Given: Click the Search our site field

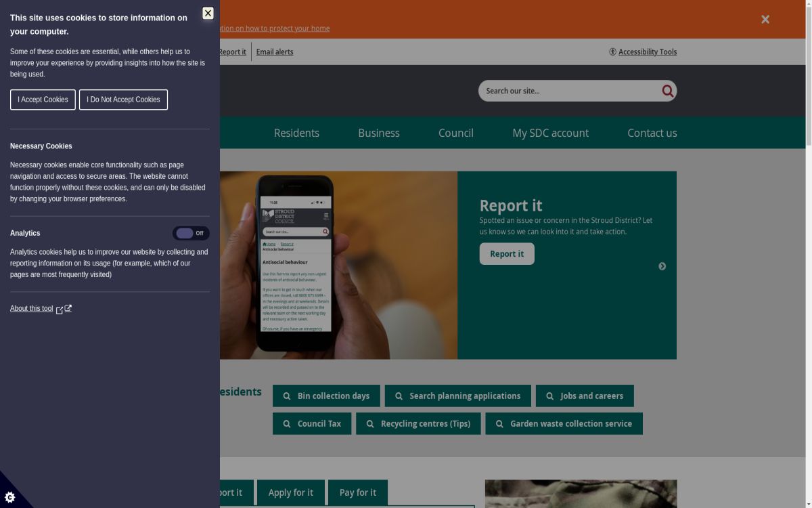Looking at the screenshot, I should pyautogui.click(x=568, y=91).
